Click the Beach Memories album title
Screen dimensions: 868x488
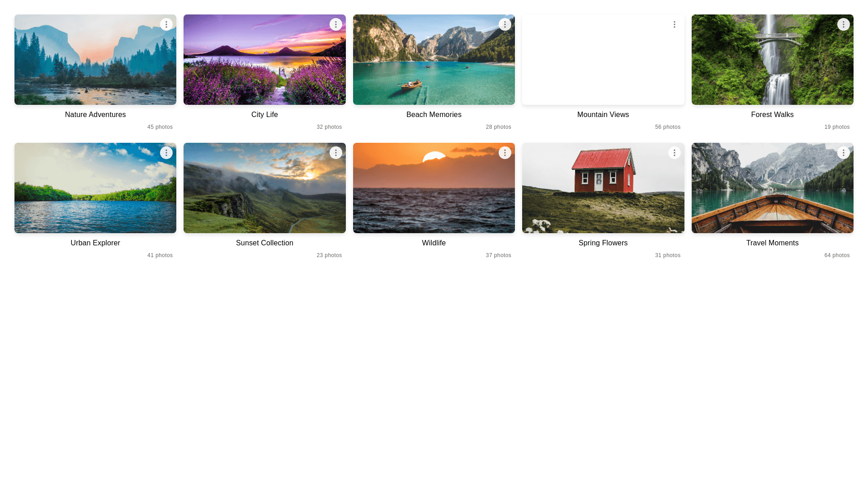coord(434,115)
